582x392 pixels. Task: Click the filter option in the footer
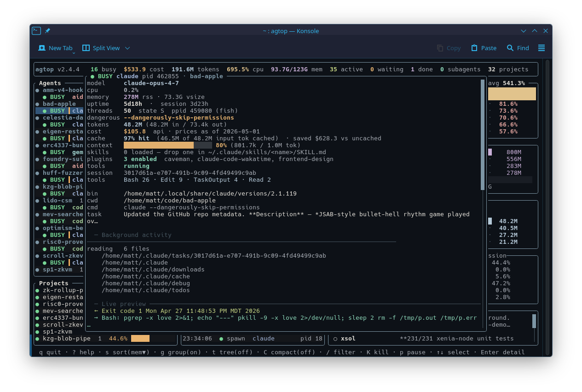tap(345, 352)
